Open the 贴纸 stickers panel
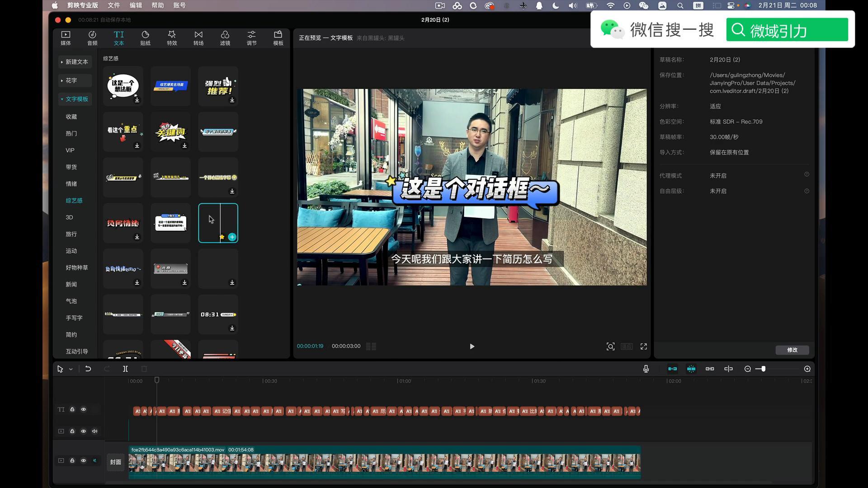This screenshot has width=868, height=488. pos(145,38)
